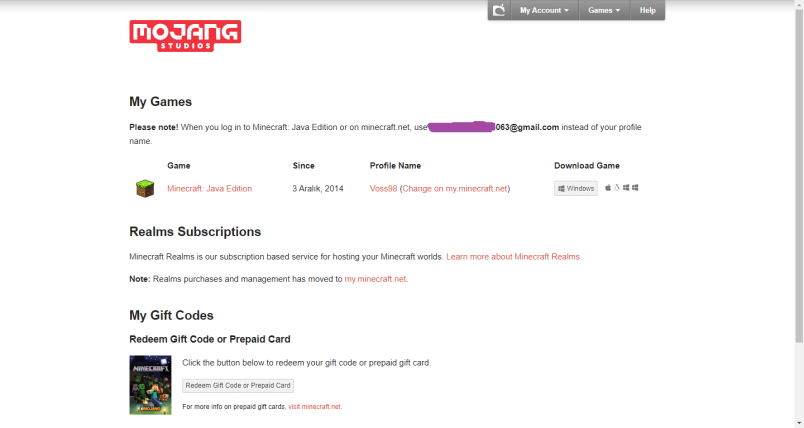Click the Redeem Gift Code or Prepaid Card heading
804x428 pixels.
click(210, 339)
